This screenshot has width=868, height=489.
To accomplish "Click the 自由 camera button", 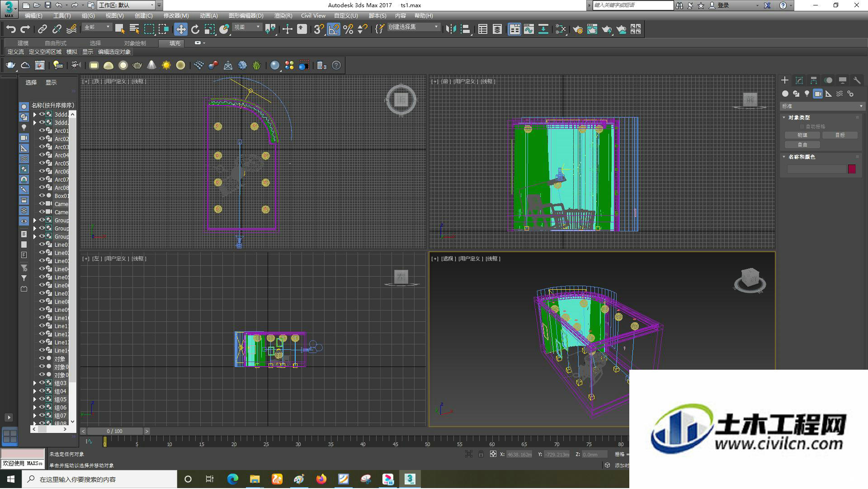I will [x=802, y=145].
